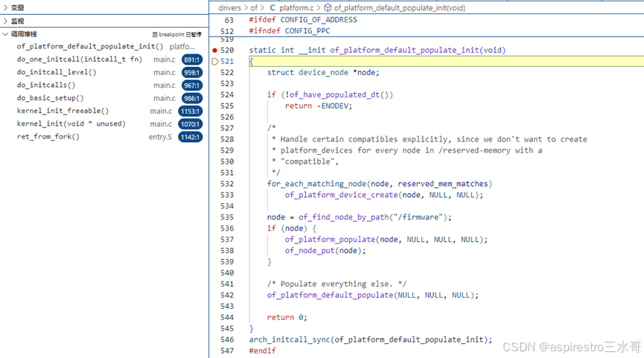Click 'return -ENODEV;' on line 525
This screenshot has width=644, height=358.
click(319, 106)
